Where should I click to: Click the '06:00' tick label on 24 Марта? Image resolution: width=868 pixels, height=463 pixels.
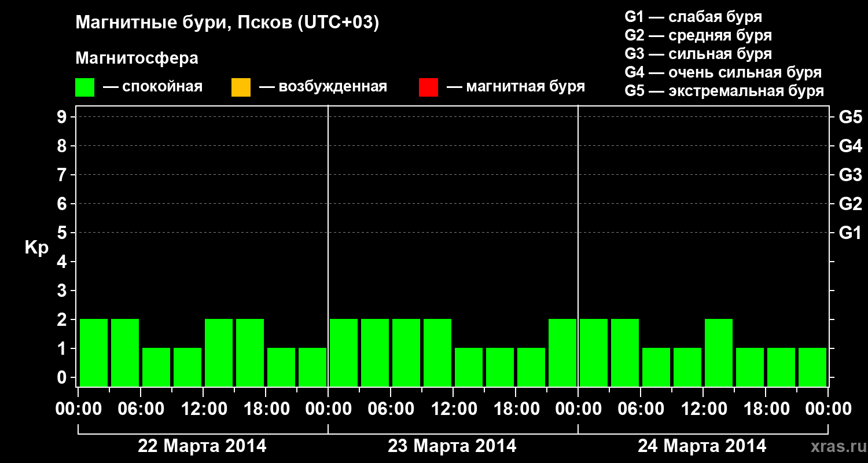coord(641,409)
